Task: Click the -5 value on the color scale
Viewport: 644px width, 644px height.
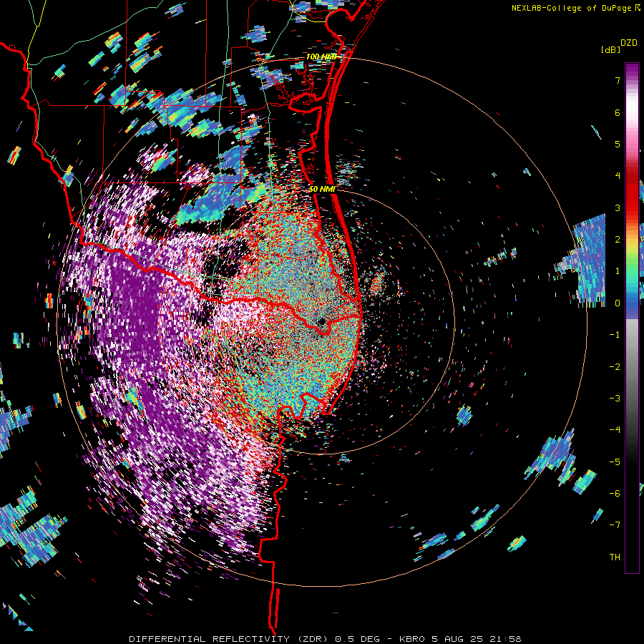Action: [x=615, y=462]
